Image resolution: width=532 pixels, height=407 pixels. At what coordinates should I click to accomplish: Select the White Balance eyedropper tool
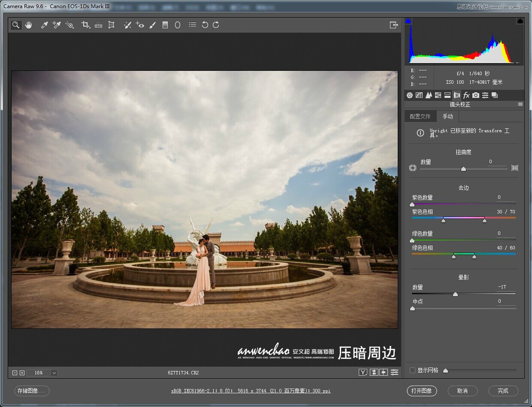(44, 25)
